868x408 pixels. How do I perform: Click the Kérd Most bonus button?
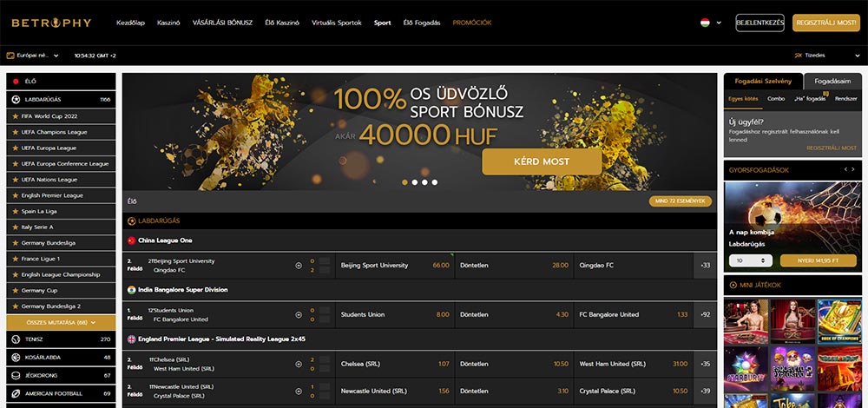point(542,161)
